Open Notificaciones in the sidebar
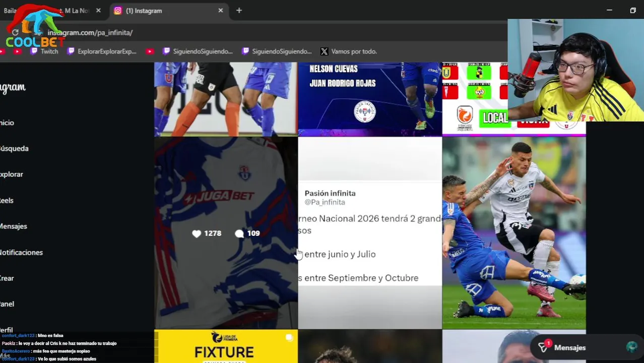The width and height of the screenshot is (644, 363). (21, 253)
